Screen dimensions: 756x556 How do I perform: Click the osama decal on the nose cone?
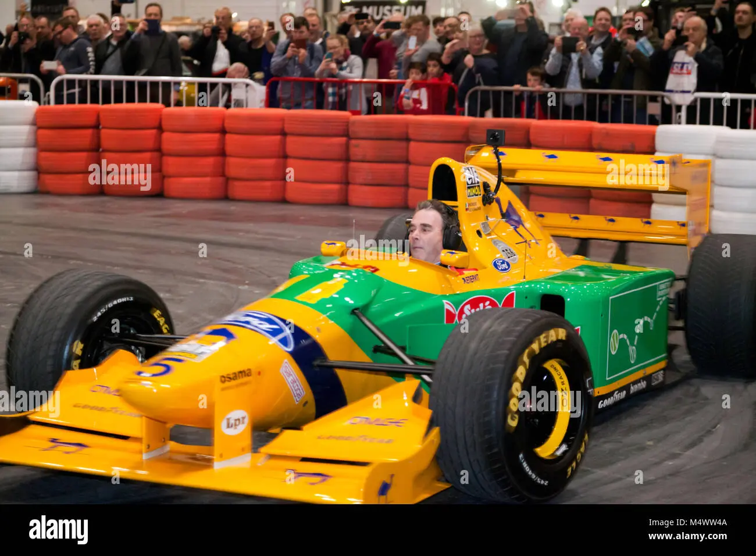236,376
